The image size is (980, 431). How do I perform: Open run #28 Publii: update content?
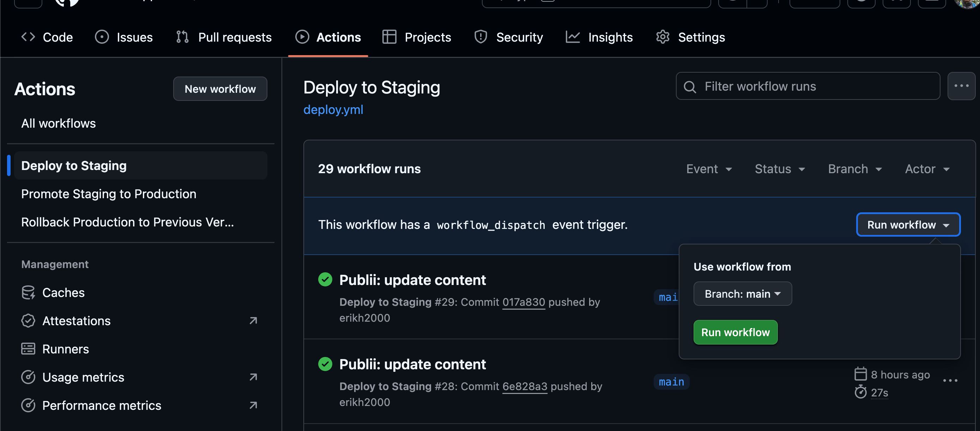pos(412,364)
